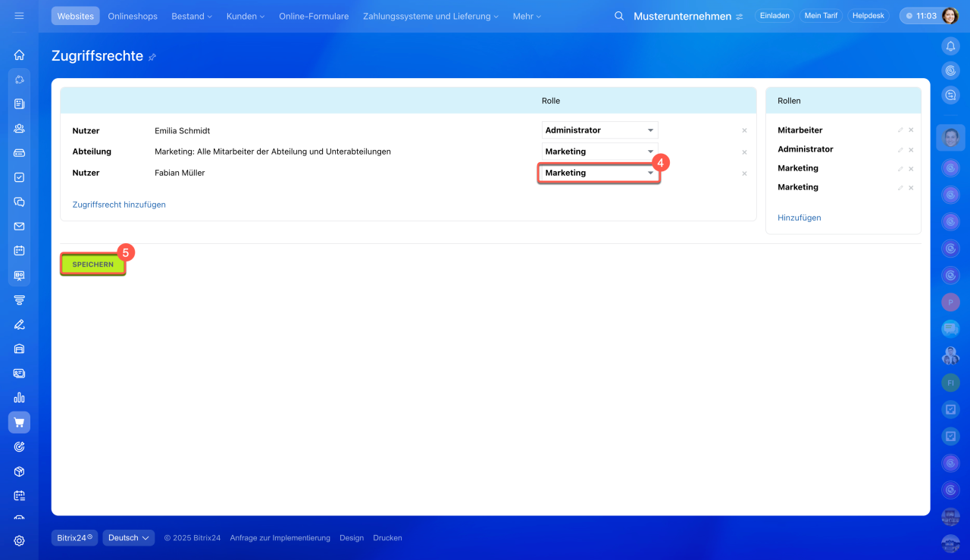970x560 pixels.
Task: Open the Online-Formulare menu item
Action: [x=314, y=16]
